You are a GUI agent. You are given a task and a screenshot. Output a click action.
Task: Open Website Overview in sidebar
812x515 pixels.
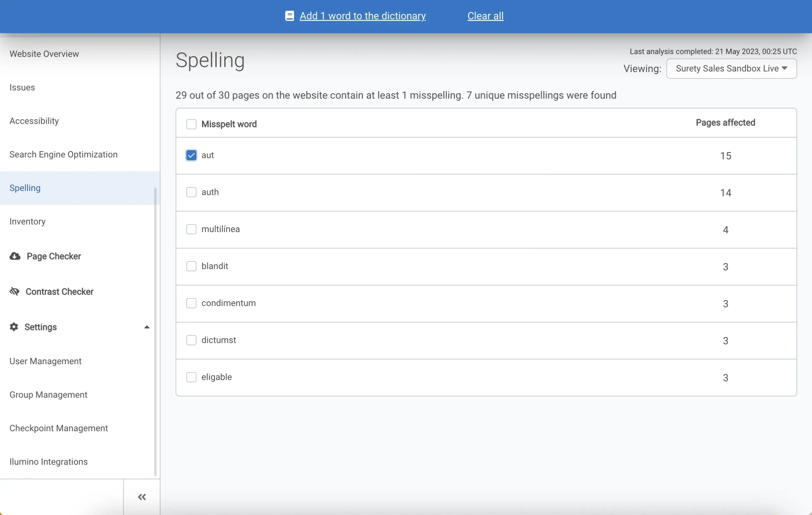[x=44, y=54]
